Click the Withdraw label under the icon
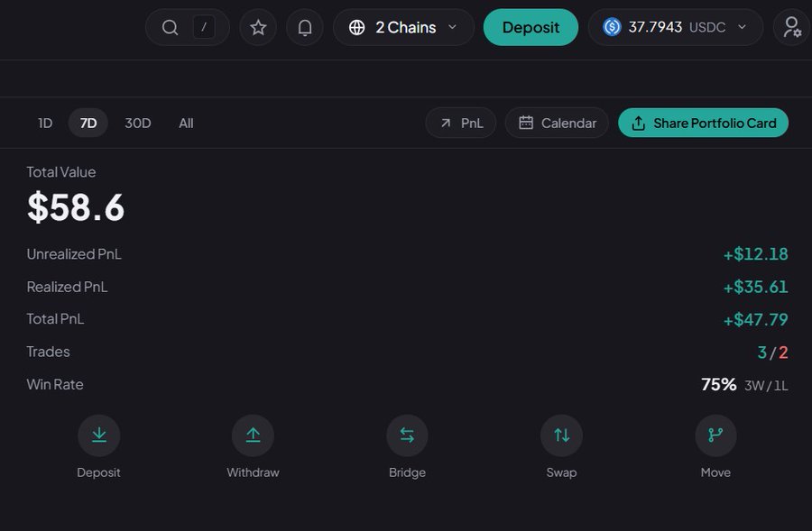This screenshot has width=812, height=531. (253, 472)
